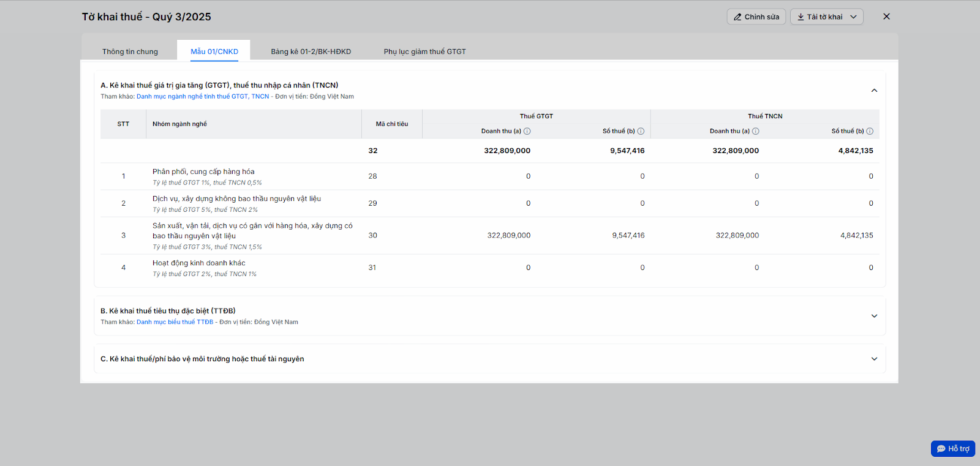The height and width of the screenshot is (466, 980).
Task: Select the Mẫu 01/CNKD tab
Action: [214, 51]
